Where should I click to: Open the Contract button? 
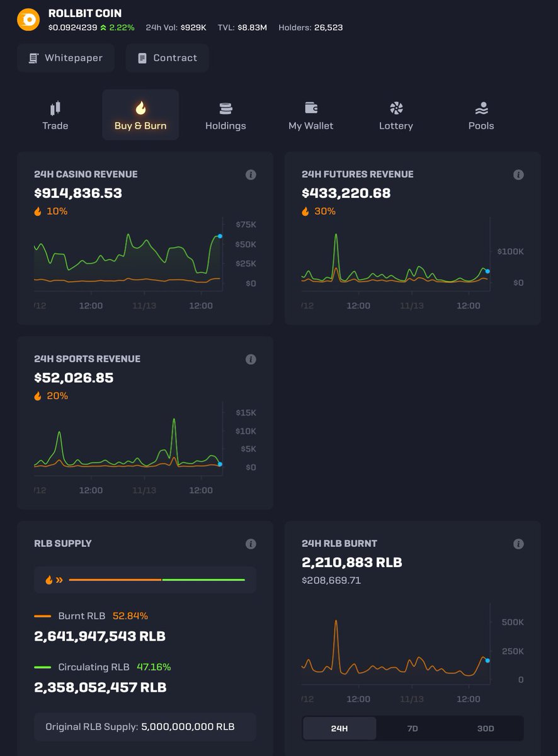click(x=168, y=58)
